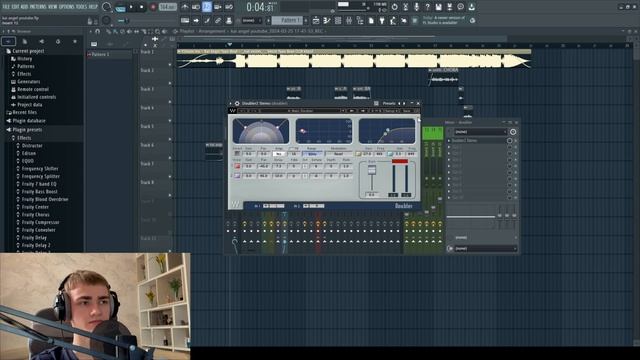
Task: Click the audio clip waveform on Track 1
Action: tap(353, 61)
